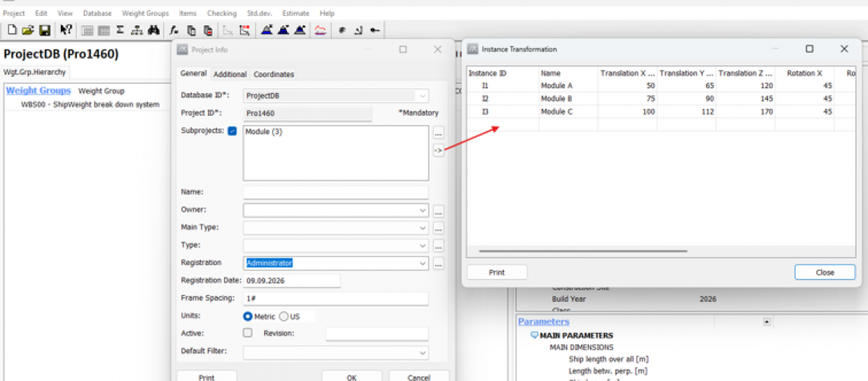Click the Instance Transformation horizontal scrollbar
This screenshot has height=381, width=868.
coord(582,251)
